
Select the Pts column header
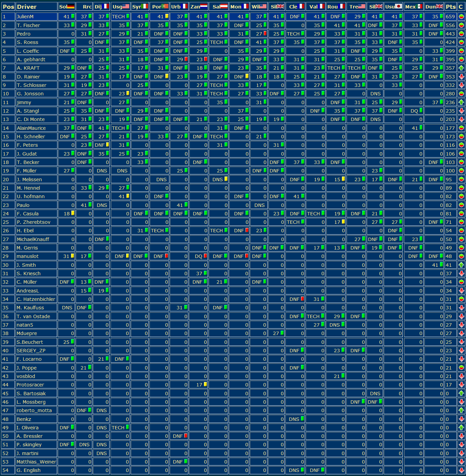pos(450,6)
